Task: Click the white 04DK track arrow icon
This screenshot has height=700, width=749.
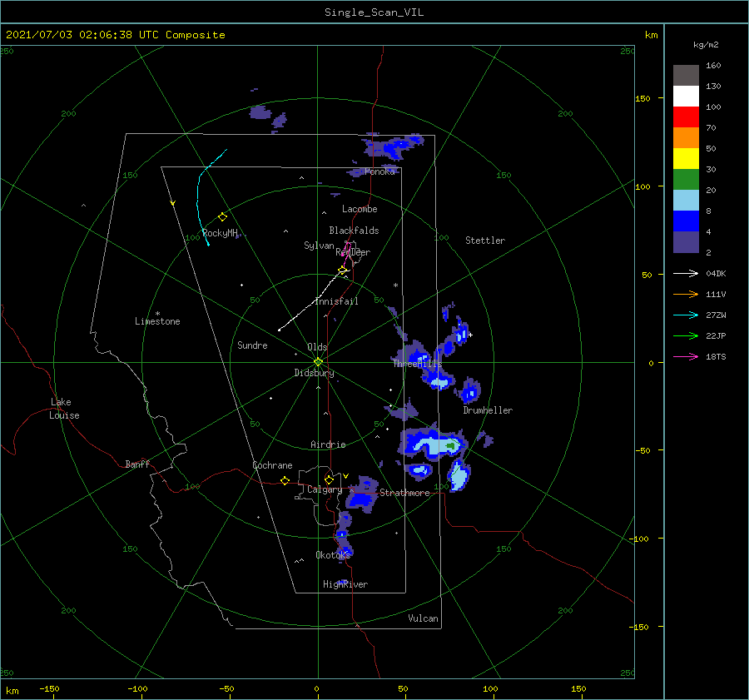Action: [686, 273]
